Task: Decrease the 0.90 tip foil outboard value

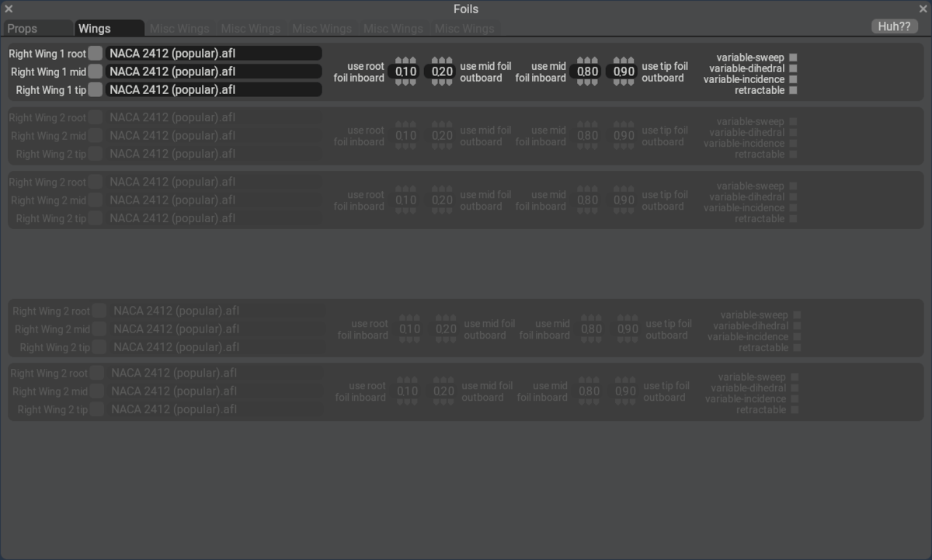Action: click(624, 82)
